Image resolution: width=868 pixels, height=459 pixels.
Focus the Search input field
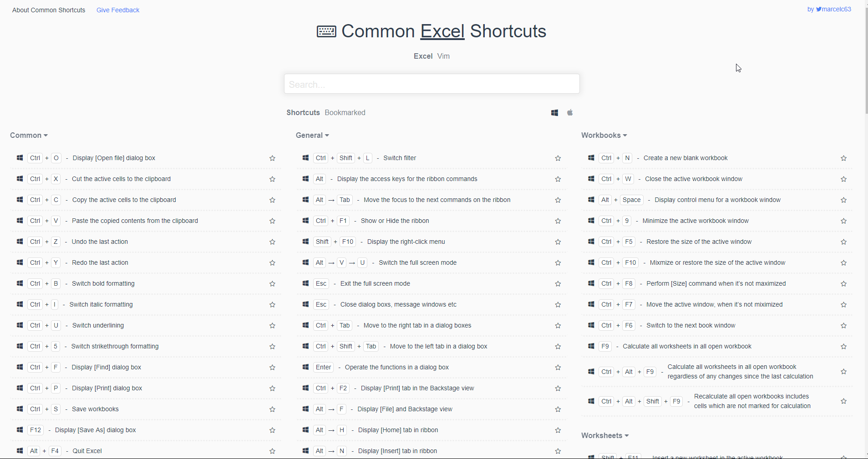[x=432, y=84]
